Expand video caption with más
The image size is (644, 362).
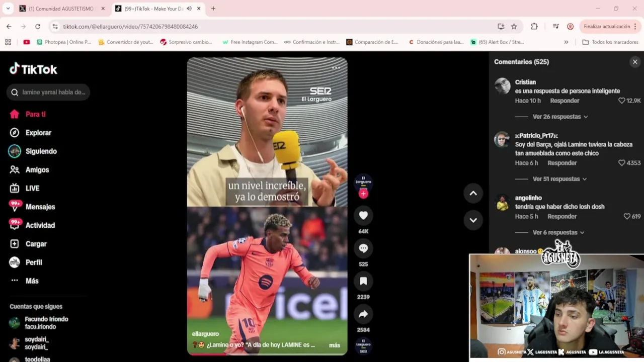point(335,345)
